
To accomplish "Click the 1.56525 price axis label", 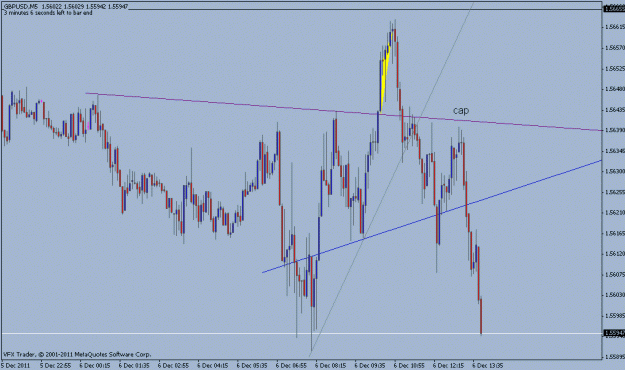I will [x=614, y=68].
